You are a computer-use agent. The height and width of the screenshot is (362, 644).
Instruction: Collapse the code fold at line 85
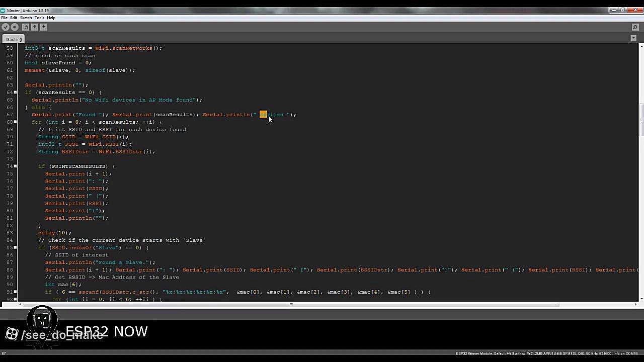tap(15, 248)
